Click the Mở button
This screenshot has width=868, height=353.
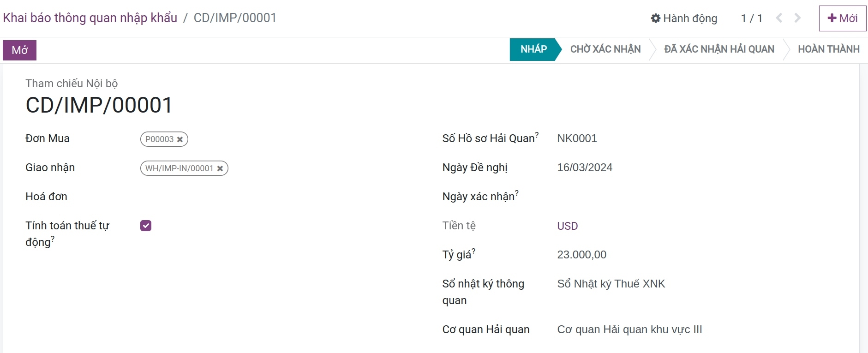(x=20, y=50)
